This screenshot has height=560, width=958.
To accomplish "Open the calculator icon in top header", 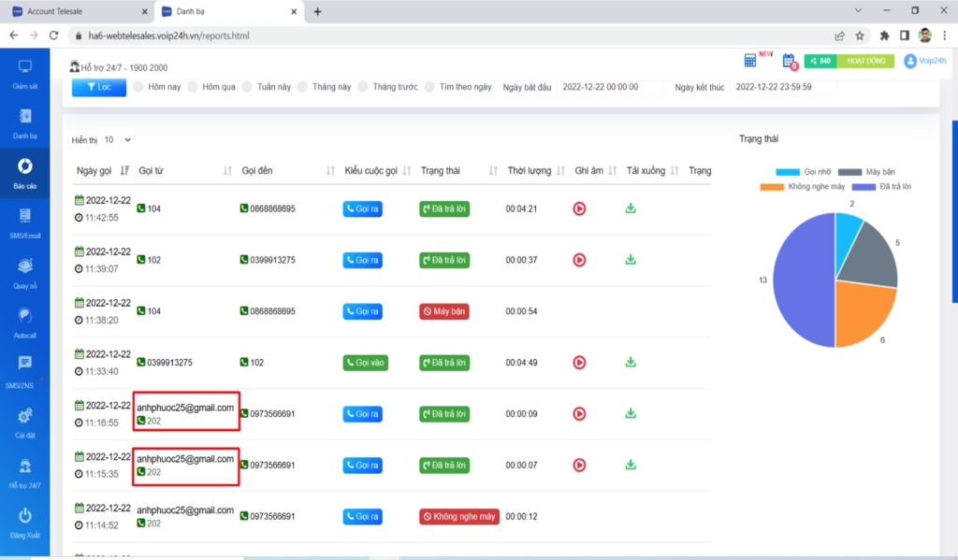I will pos(750,61).
